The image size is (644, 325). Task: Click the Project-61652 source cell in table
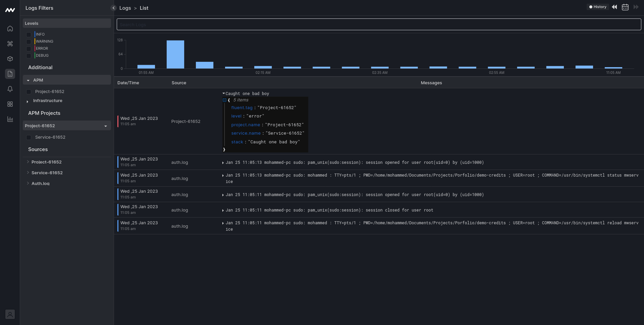point(186,122)
